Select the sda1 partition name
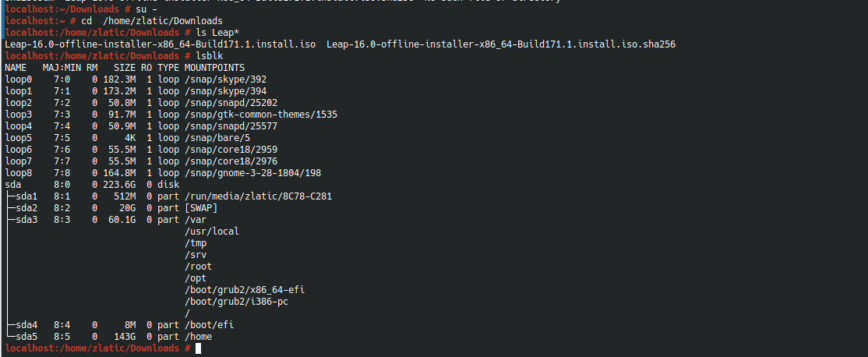Image resolution: width=868 pixels, height=357 pixels. pos(26,196)
